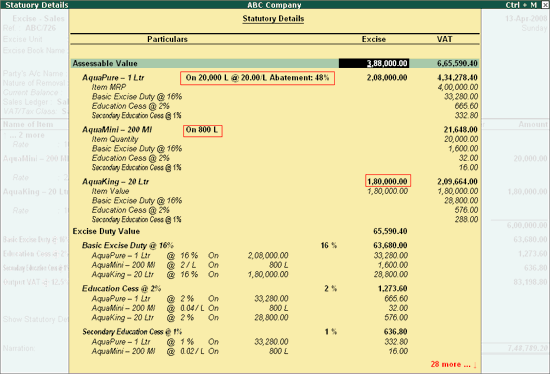Viewport: 550px width, 374px height.
Task: Select the Assessable Value row label
Action: (x=105, y=64)
